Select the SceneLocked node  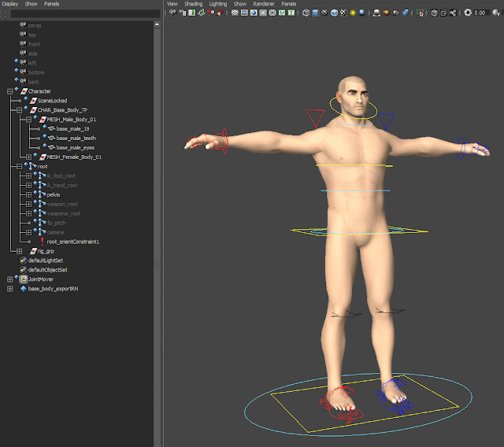pyautogui.click(x=52, y=101)
